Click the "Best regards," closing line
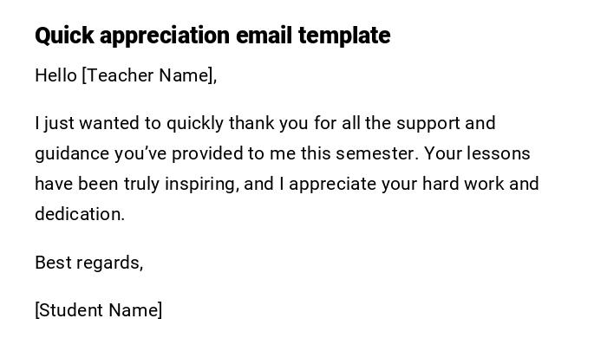The image size is (607, 364). (88, 263)
